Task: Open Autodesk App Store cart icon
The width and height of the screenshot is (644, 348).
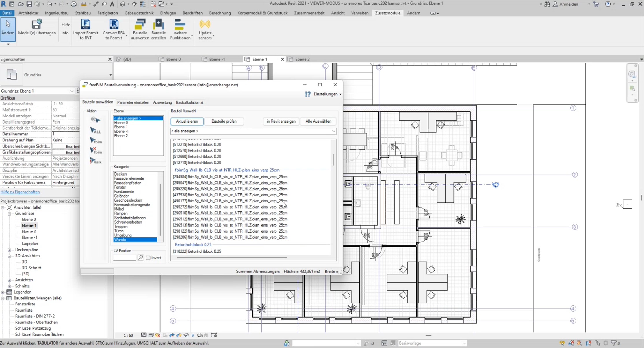Action: pyautogui.click(x=596, y=4)
